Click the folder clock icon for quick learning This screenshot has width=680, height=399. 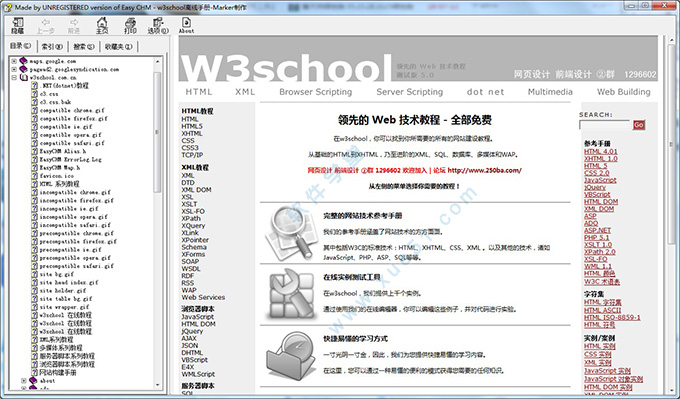[x=291, y=356]
